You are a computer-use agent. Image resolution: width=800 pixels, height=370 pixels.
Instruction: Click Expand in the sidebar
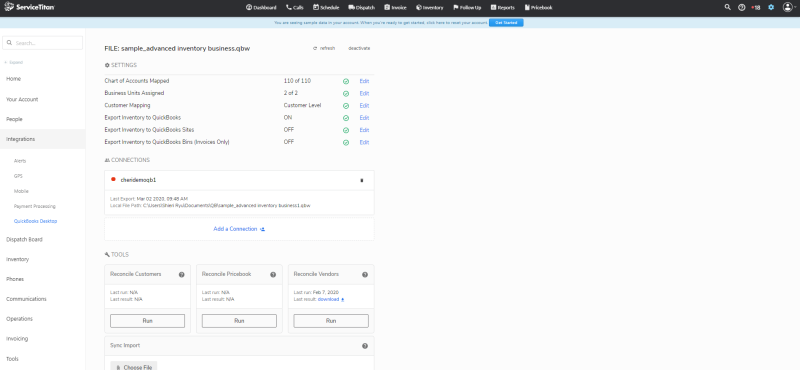[x=14, y=62]
